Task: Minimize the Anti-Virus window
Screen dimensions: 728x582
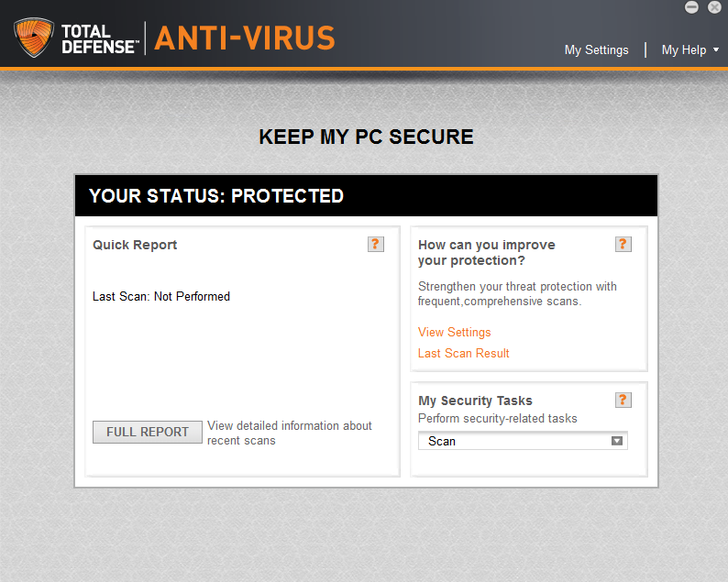Action: point(691,7)
